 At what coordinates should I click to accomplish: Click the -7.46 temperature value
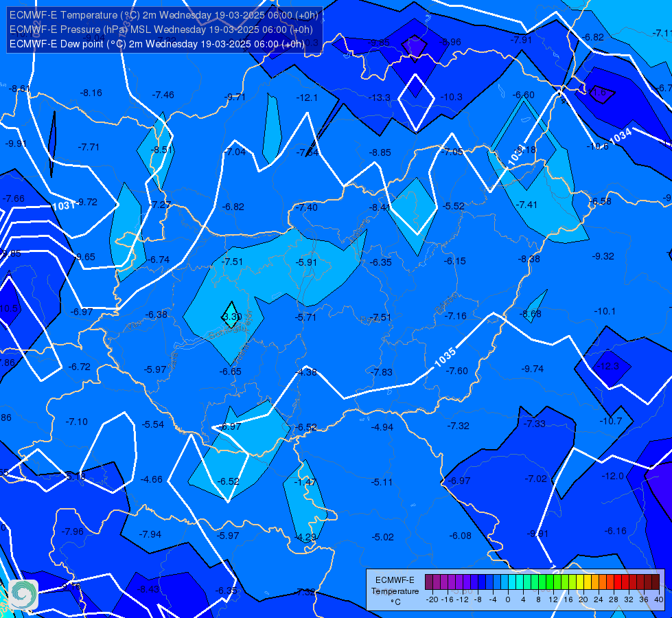click(x=163, y=95)
